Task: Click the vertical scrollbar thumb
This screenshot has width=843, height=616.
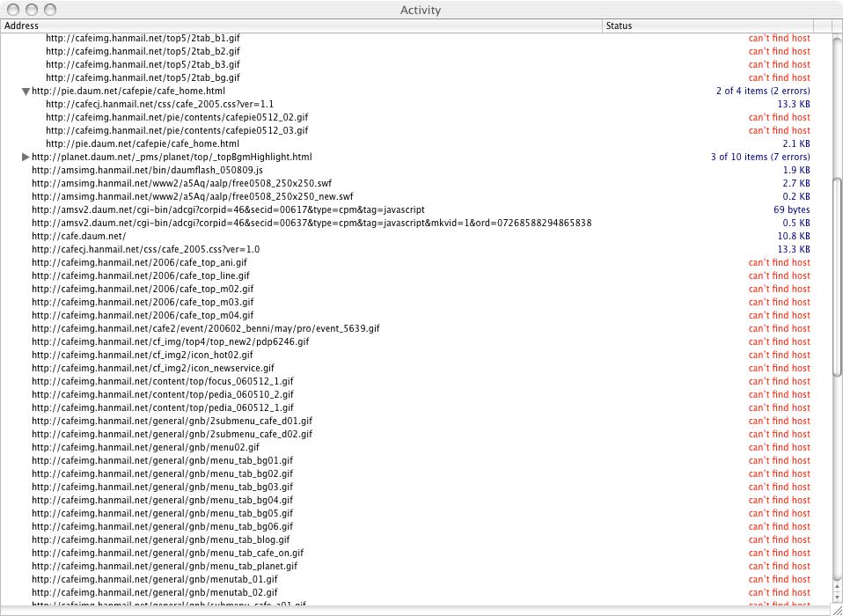Action: [x=837, y=277]
